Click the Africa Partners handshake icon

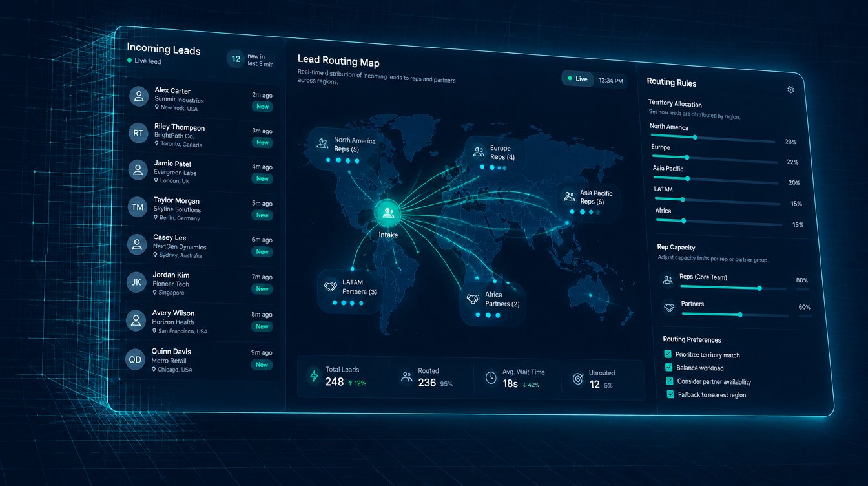coord(473,299)
